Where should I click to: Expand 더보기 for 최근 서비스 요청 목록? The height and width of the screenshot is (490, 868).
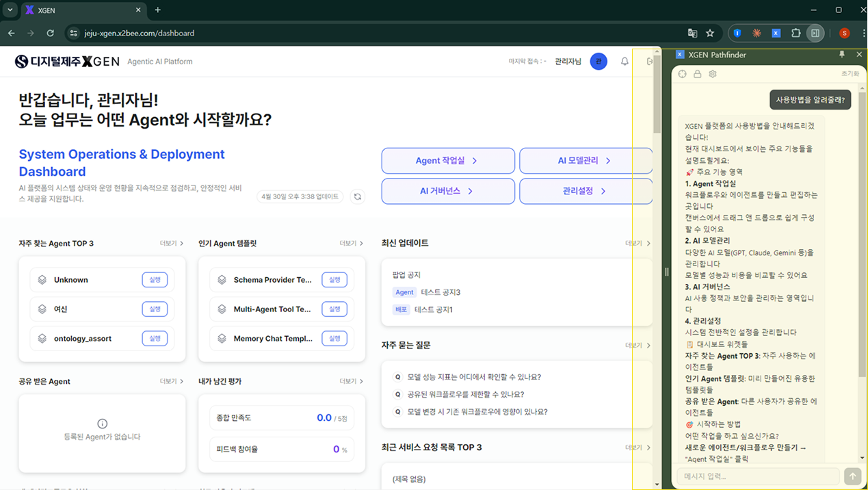click(x=637, y=448)
